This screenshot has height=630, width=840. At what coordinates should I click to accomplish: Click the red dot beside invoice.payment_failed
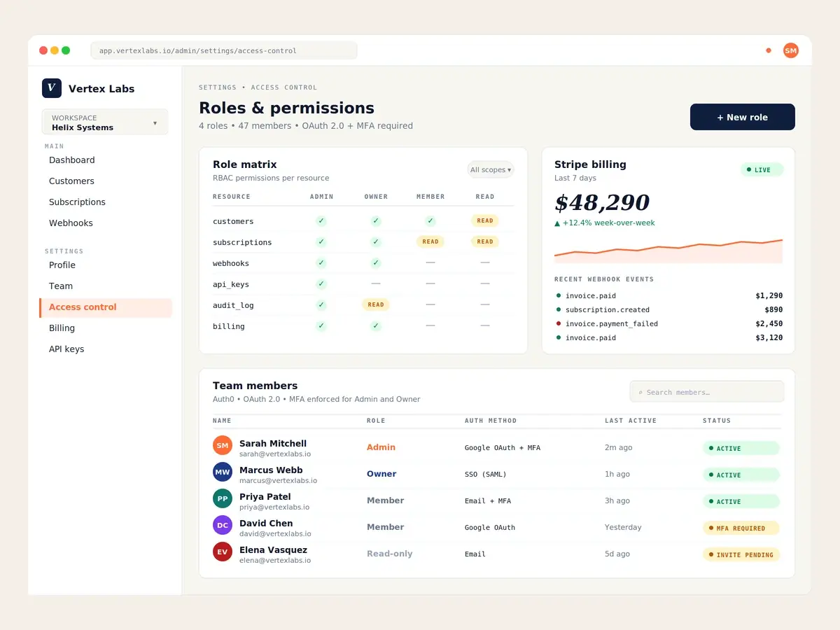558,323
